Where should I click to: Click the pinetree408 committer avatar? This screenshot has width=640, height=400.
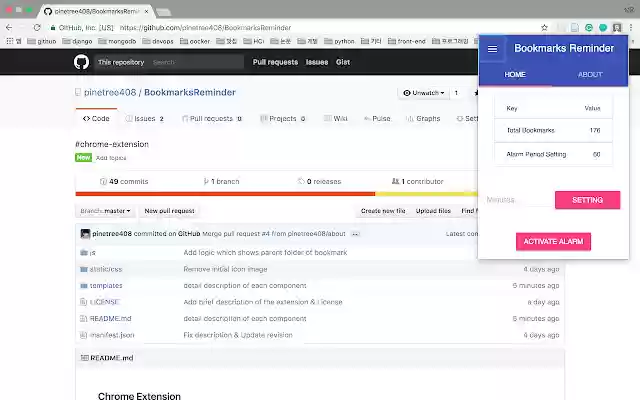pyautogui.click(x=85, y=234)
